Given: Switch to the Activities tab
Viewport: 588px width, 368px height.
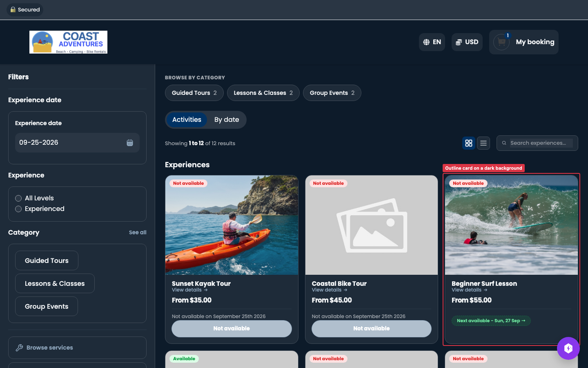Looking at the screenshot, I should pos(187,120).
